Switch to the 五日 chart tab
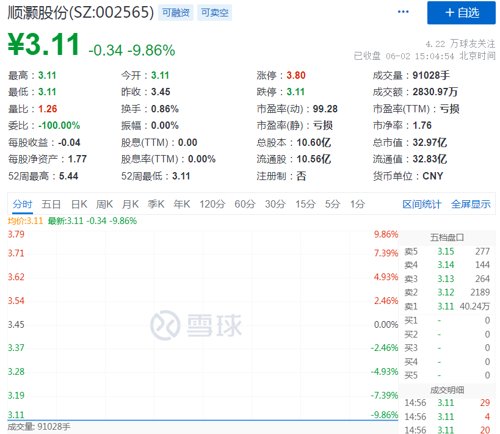 click(x=51, y=204)
